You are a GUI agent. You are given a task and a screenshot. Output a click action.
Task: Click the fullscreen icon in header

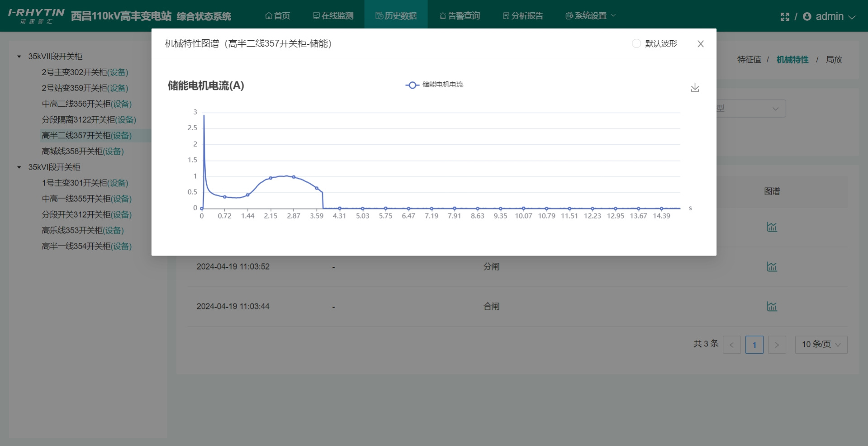(x=785, y=17)
